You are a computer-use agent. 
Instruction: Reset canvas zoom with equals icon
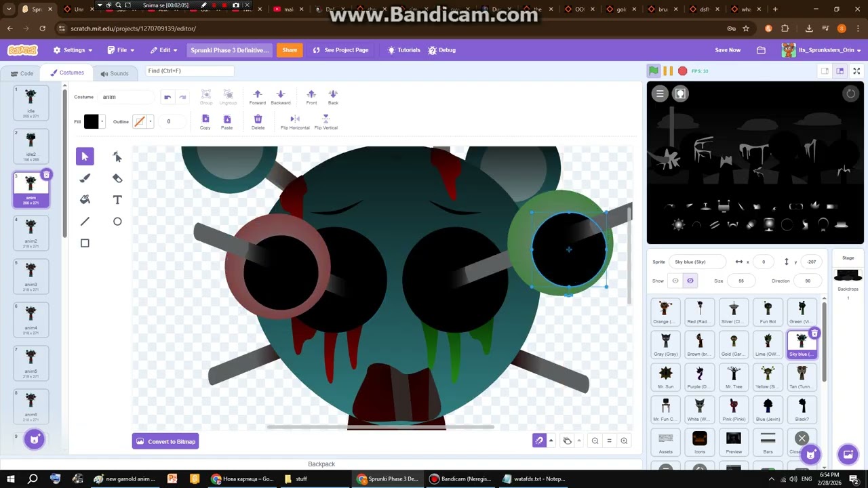pos(609,441)
